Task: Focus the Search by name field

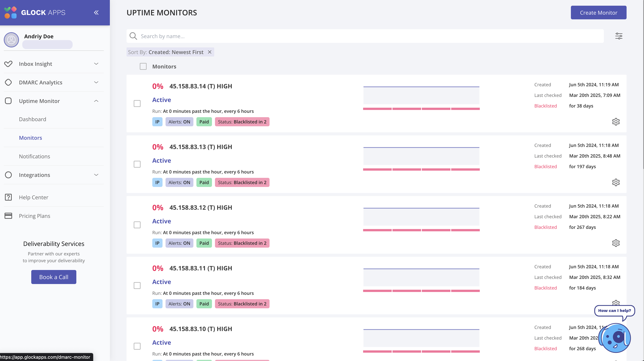Action: (365, 36)
